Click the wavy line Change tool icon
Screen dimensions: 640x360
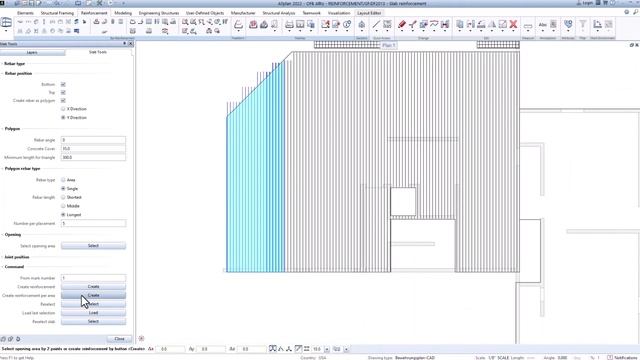[x=434, y=25]
